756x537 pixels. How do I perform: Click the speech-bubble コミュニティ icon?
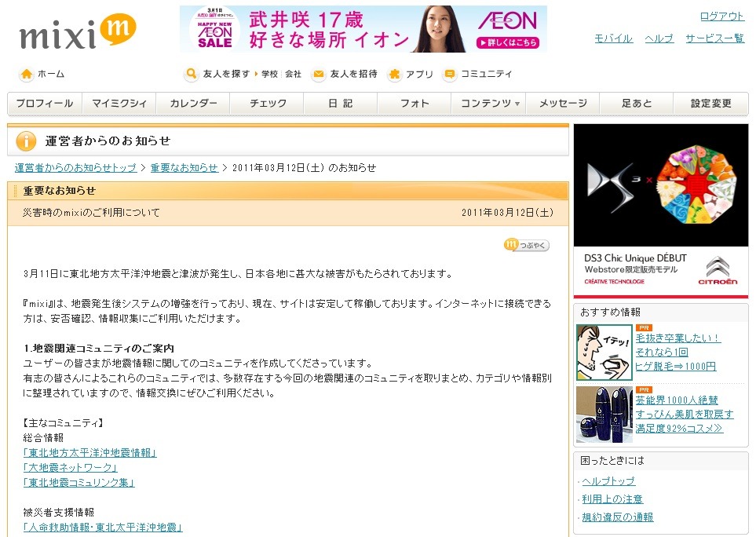click(x=449, y=75)
